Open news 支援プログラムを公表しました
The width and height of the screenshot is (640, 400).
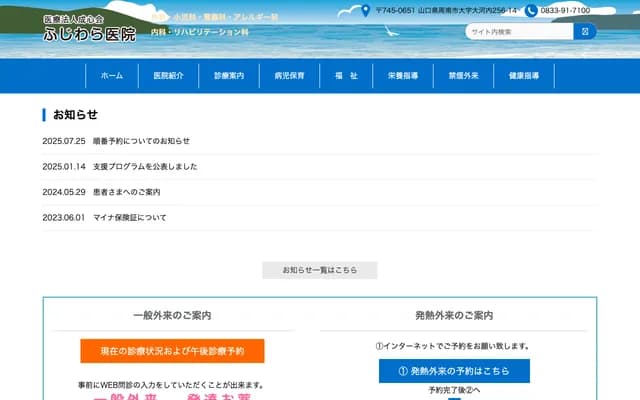click(x=145, y=167)
